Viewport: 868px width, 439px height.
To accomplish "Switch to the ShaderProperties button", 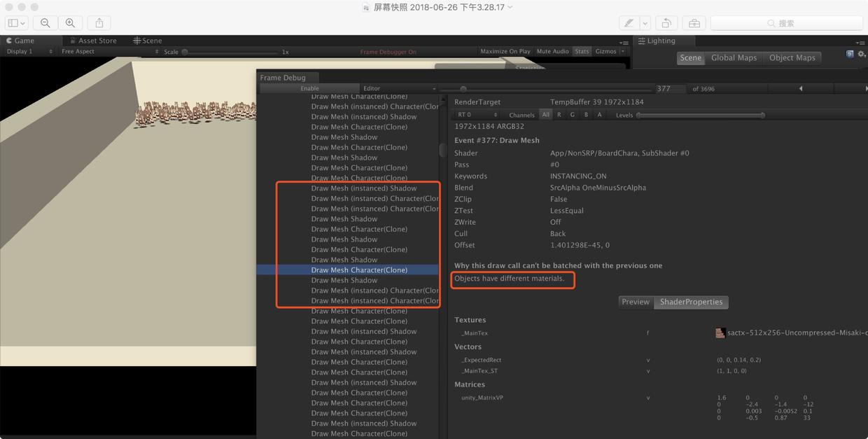I will click(691, 302).
